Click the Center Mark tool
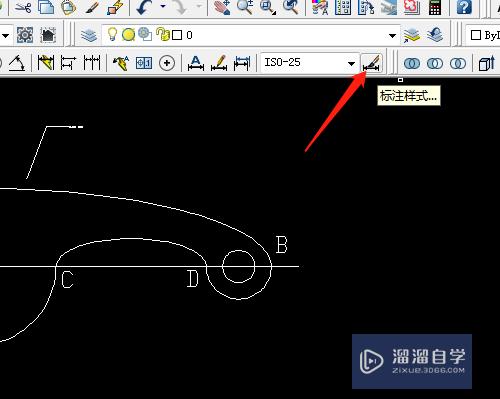 (167, 63)
